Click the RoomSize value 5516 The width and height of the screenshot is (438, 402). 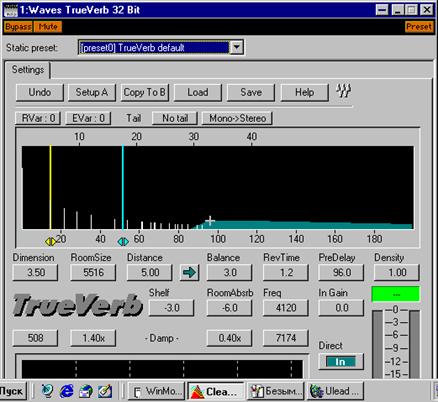(x=93, y=273)
